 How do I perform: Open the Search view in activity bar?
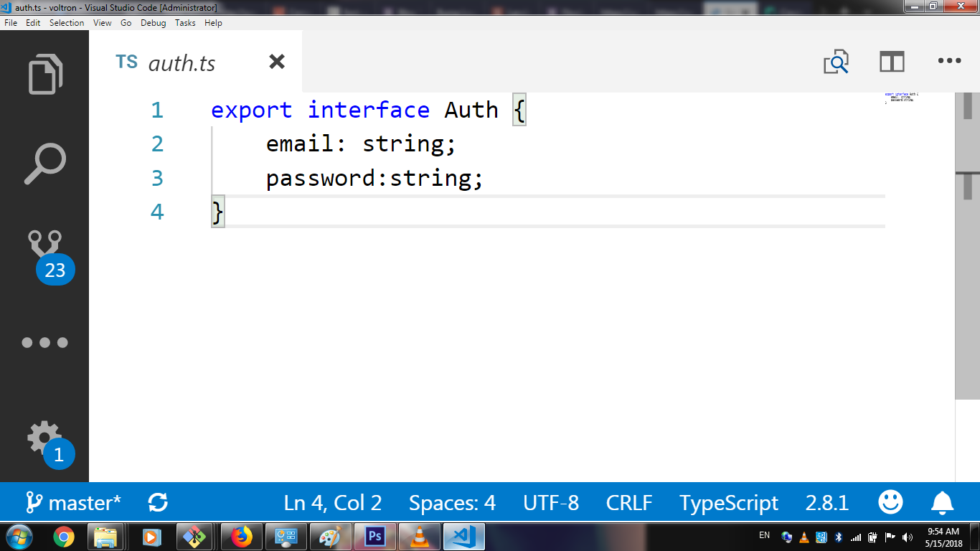click(x=44, y=164)
